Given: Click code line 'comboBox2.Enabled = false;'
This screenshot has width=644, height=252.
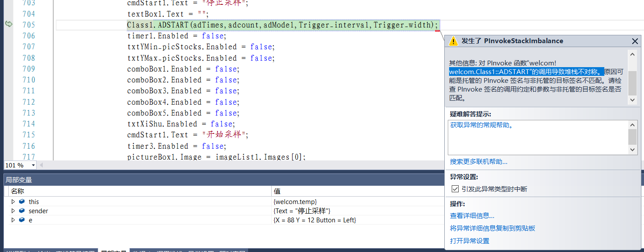Looking at the screenshot, I should point(183,80).
